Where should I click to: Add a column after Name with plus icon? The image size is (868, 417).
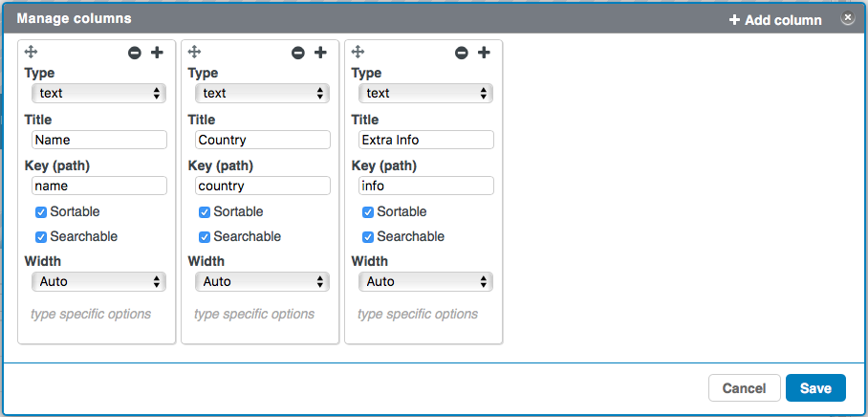(x=157, y=53)
